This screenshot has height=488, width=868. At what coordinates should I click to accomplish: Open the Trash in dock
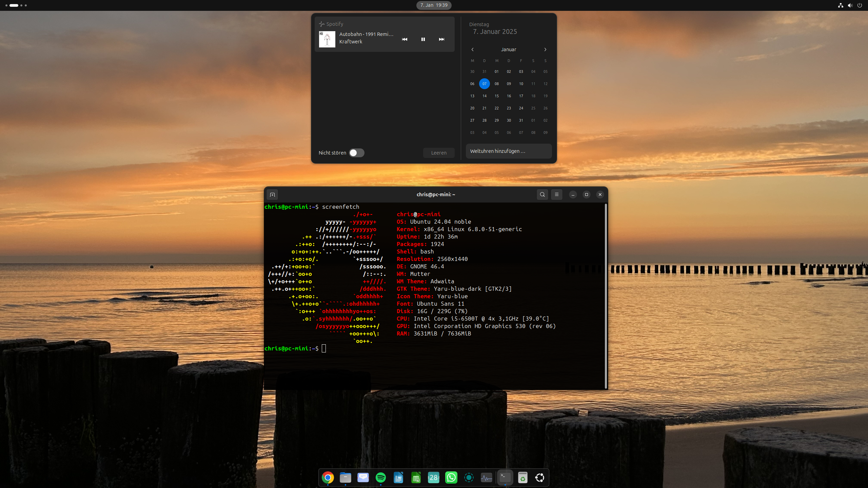coord(522,478)
